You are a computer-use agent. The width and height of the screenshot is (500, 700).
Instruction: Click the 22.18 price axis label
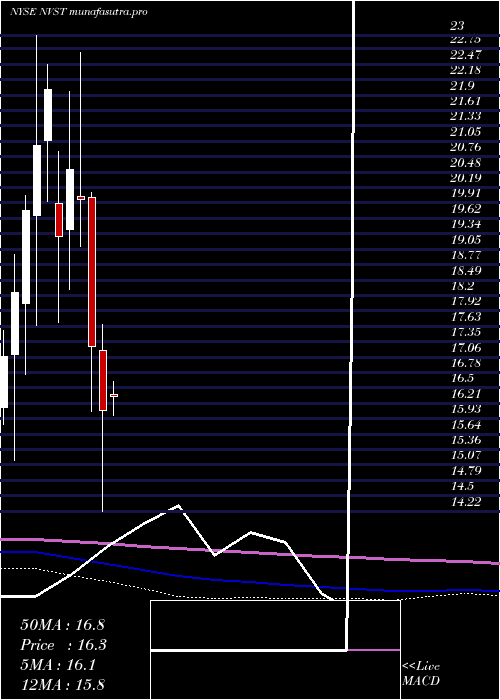pyautogui.click(x=466, y=70)
